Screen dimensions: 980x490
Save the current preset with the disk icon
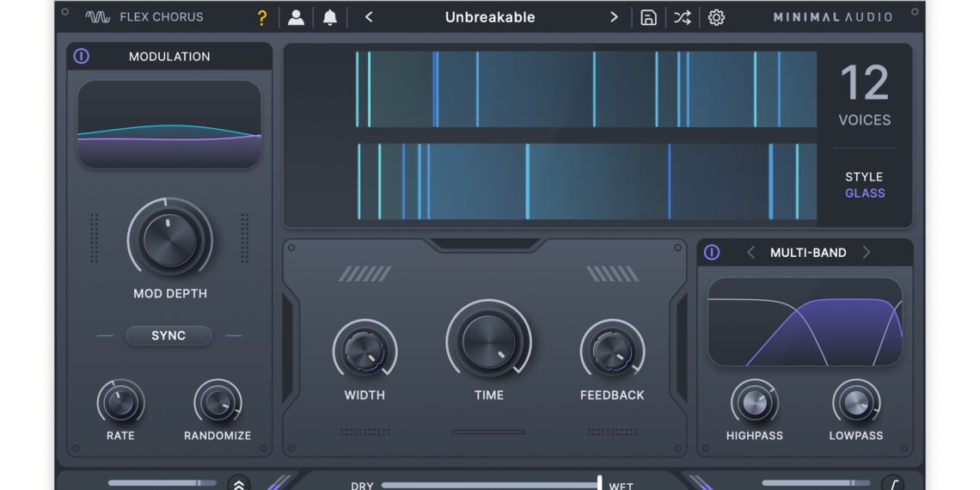pyautogui.click(x=648, y=17)
